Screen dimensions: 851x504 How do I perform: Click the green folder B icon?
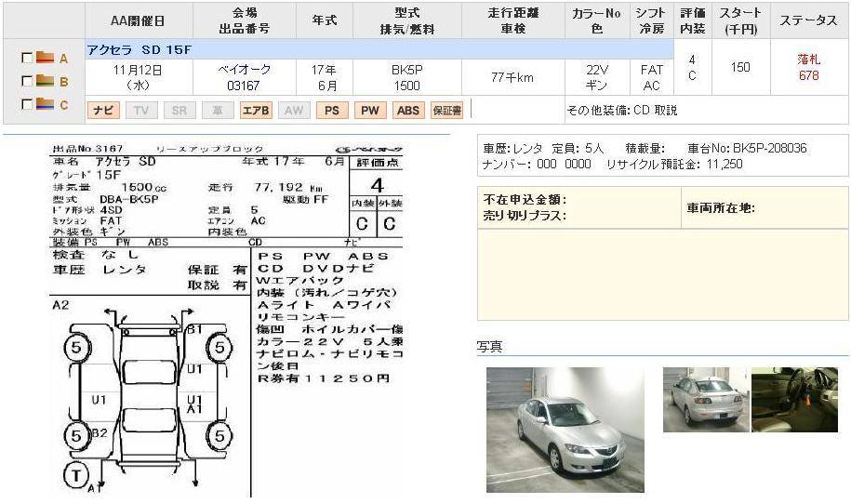pos(45,80)
